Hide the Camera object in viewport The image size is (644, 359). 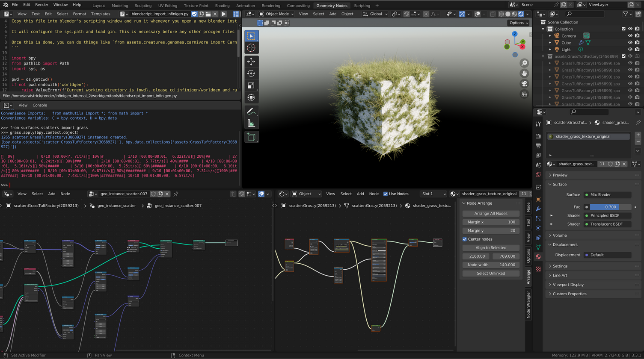tap(630, 36)
